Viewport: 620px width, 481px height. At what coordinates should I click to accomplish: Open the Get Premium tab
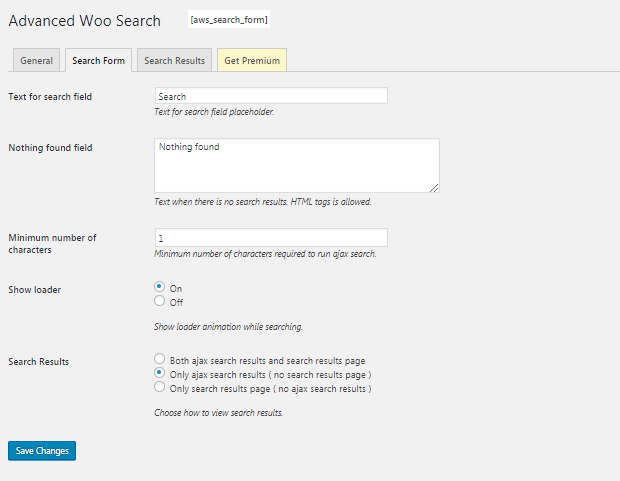point(252,60)
